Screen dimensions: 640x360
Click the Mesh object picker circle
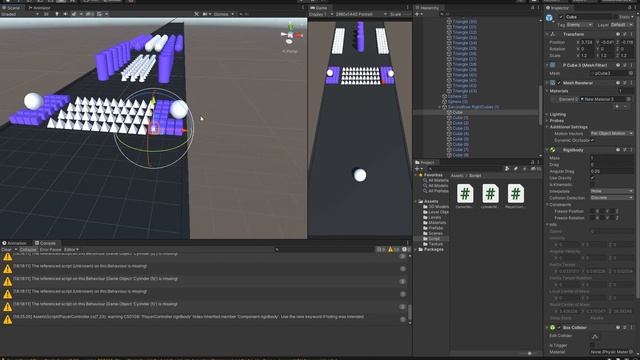coord(631,73)
